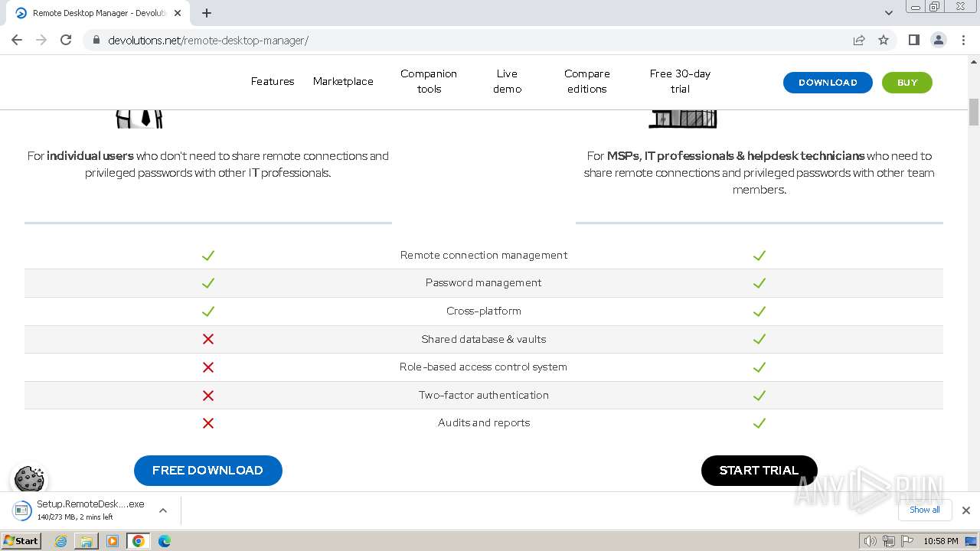Open volume control in system tray
Screen dimensions: 980x551
point(870,541)
